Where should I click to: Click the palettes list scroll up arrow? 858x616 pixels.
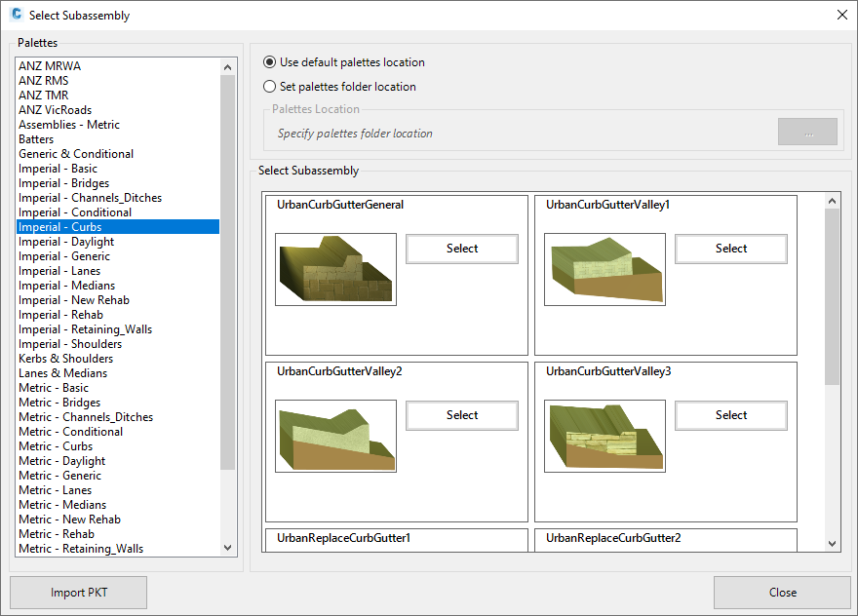click(228, 67)
